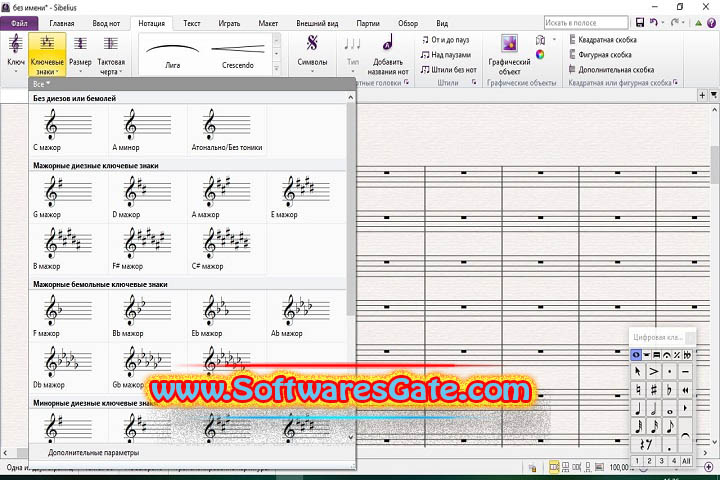This screenshot has width=720, height=480.
Task: Toggle the tenuto dash on keypad
Action: coord(686,371)
